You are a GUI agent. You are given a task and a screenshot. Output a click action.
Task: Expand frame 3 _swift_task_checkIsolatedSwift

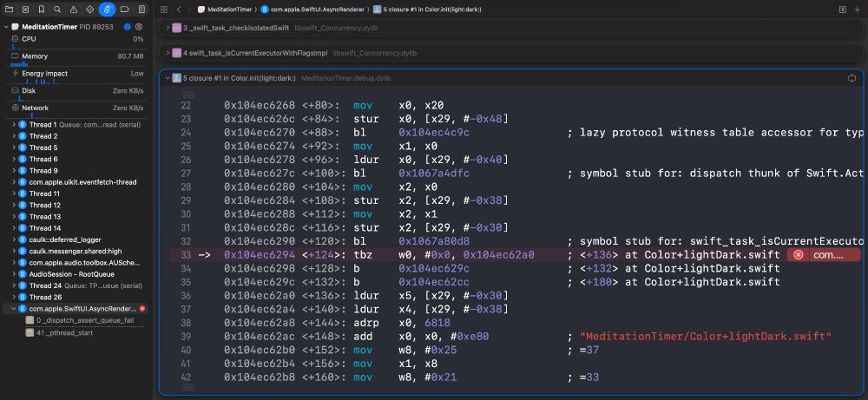[168, 28]
